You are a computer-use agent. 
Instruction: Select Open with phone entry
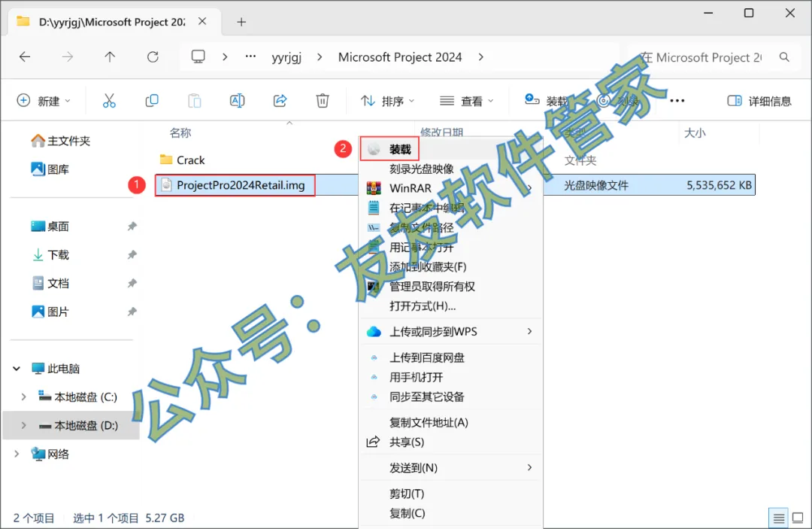tap(416, 377)
